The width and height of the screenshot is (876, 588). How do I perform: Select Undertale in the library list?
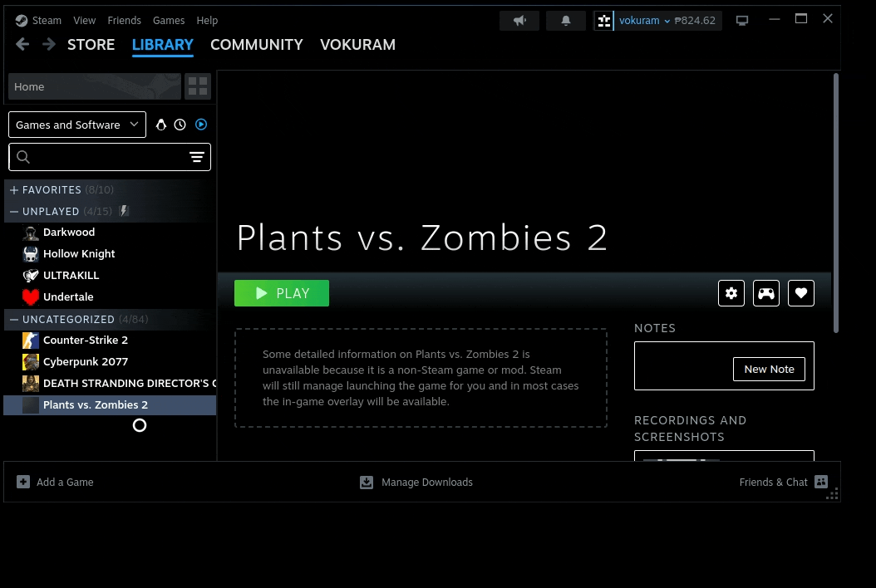tap(110, 297)
